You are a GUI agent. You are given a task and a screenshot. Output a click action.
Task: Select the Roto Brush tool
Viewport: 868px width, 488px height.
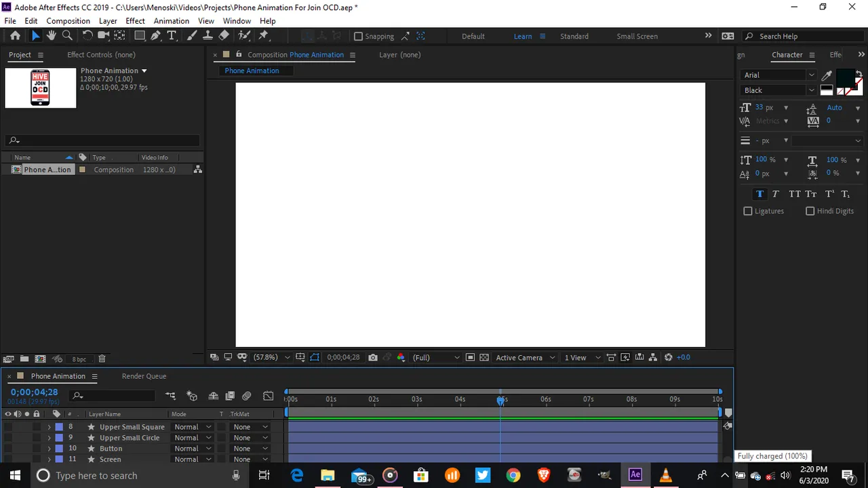[x=244, y=36]
